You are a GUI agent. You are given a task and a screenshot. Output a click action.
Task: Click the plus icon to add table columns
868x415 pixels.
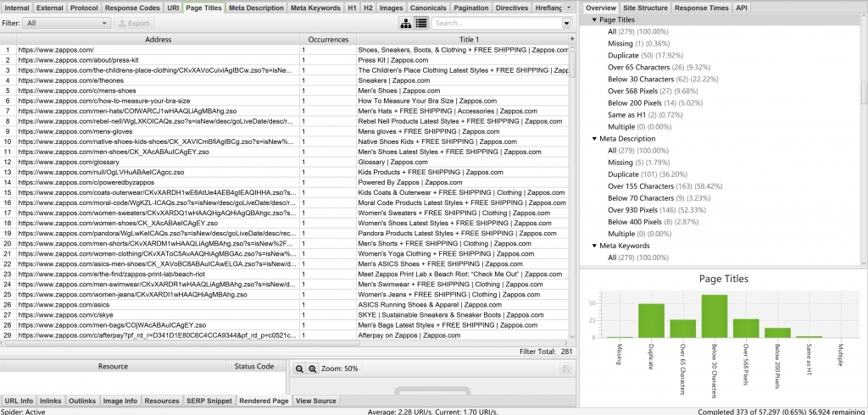point(572,39)
